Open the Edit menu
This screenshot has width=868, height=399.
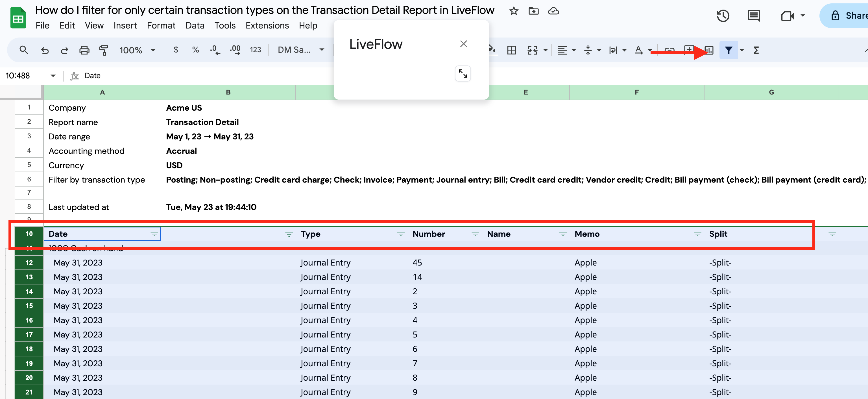(x=67, y=26)
